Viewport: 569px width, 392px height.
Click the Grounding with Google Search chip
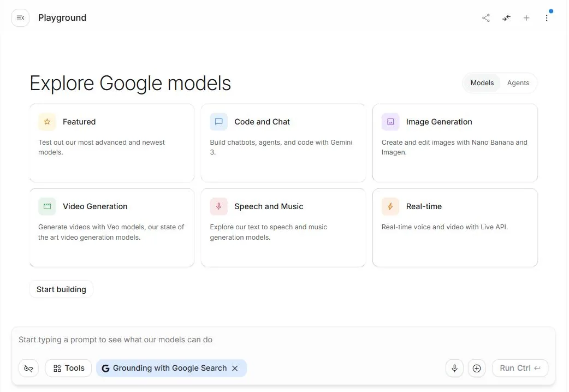(x=171, y=369)
